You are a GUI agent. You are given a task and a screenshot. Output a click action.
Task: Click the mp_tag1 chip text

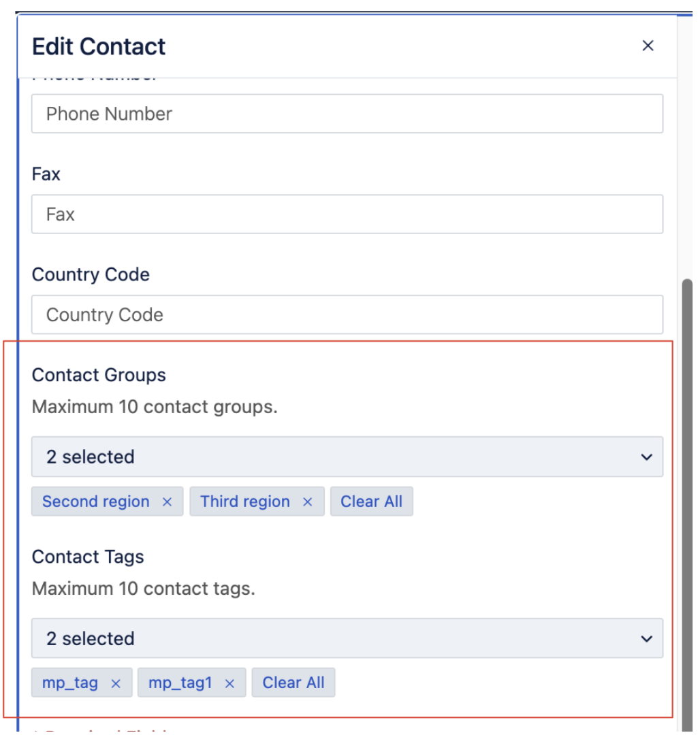(180, 683)
